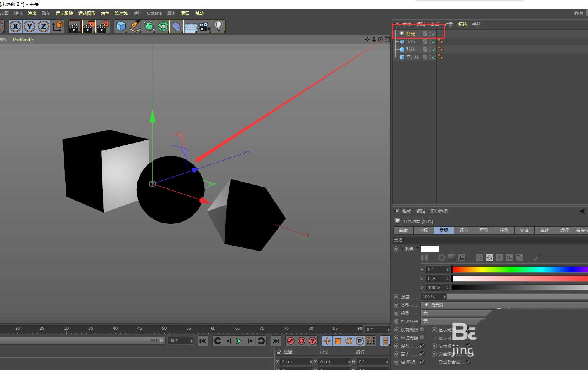Image resolution: width=588 pixels, height=370 pixels.
Task: Toggle green checkmark for 灯光 object
Action: [434, 34]
